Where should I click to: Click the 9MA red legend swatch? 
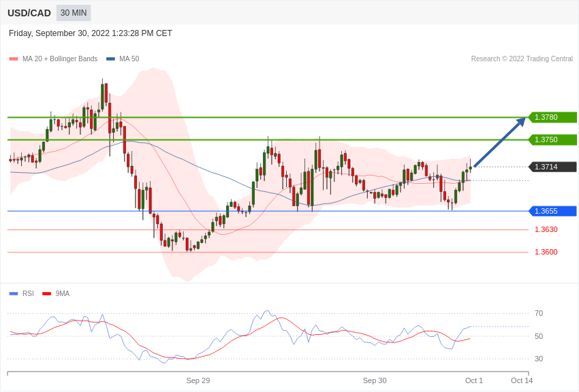click(x=46, y=294)
